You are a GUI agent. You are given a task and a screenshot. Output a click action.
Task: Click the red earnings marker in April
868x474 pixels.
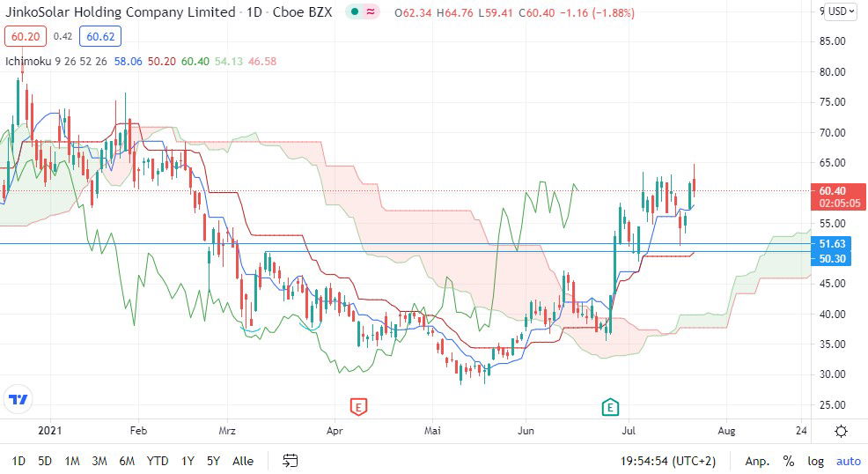[x=358, y=408]
